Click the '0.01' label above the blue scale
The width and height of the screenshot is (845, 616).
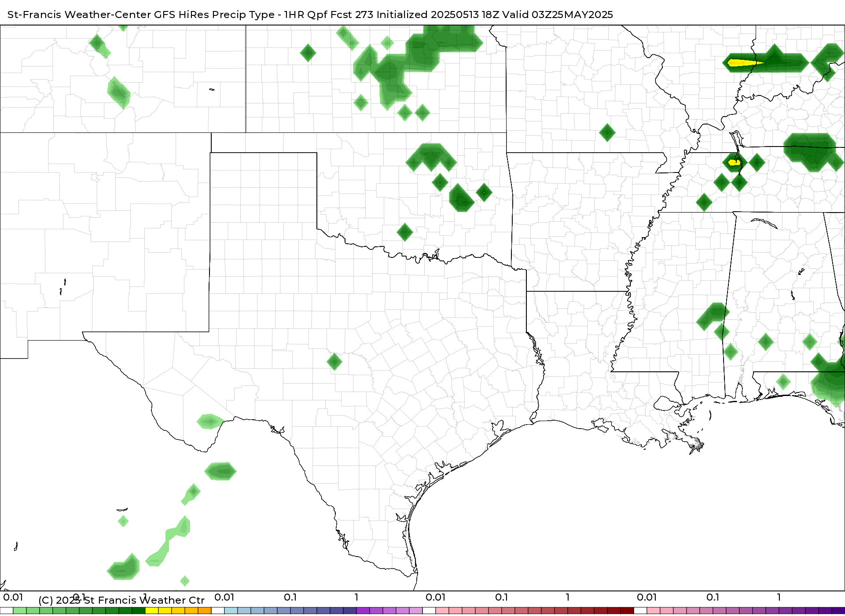pos(224,598)
